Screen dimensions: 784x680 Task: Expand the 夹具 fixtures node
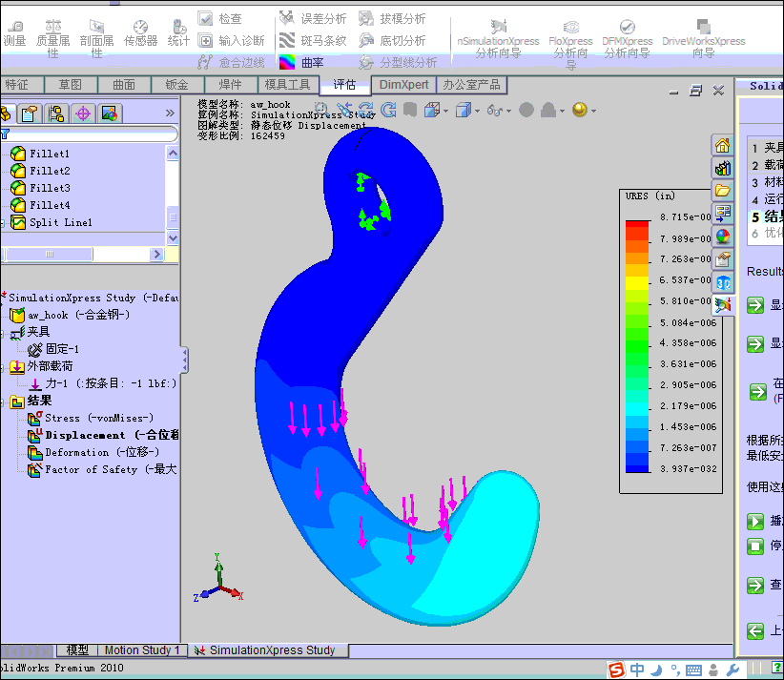point(3,332)
